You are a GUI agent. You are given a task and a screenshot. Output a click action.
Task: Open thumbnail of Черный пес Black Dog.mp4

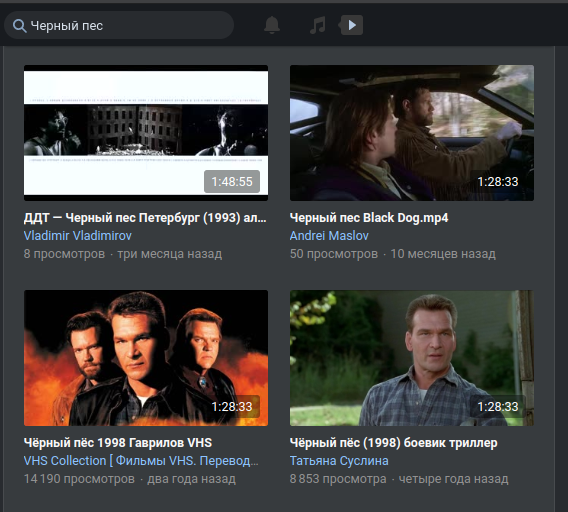coord(412,133)
